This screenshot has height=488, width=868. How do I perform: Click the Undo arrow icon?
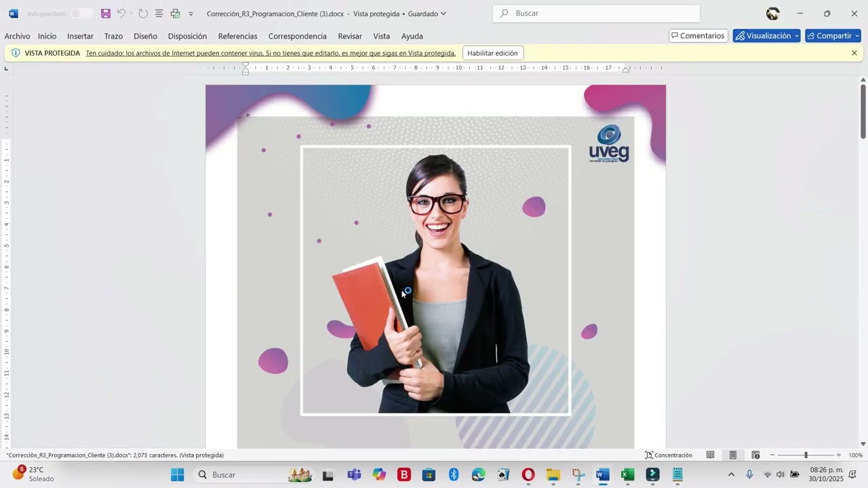coord(121,14)
